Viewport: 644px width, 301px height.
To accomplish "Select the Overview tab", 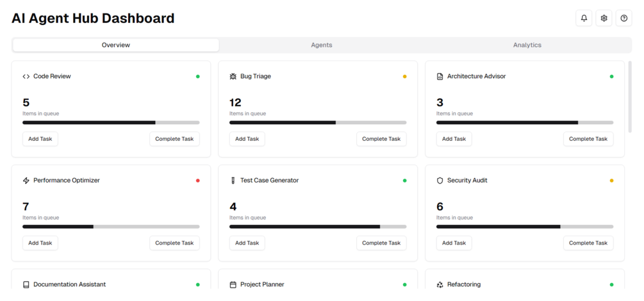I will (116, 45).
